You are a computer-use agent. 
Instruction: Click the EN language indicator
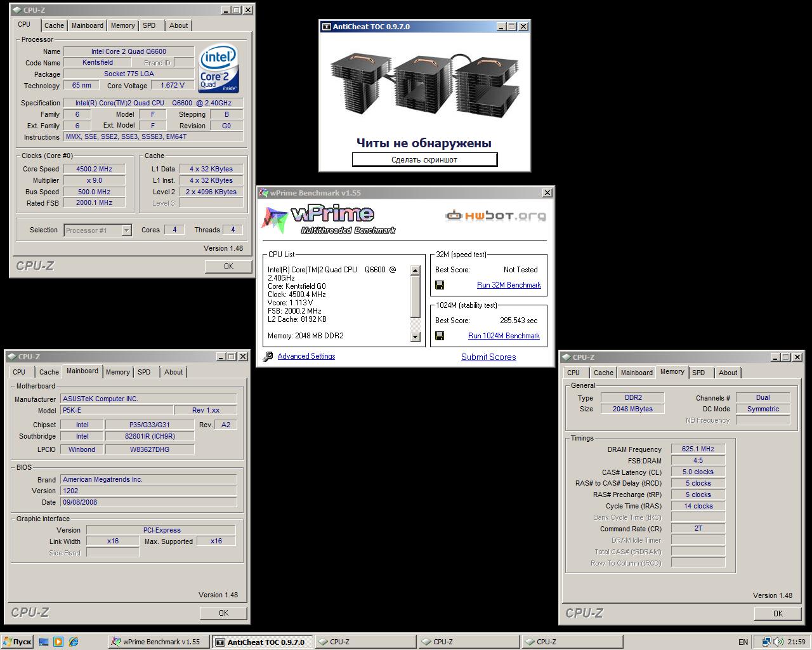(743, 642)
